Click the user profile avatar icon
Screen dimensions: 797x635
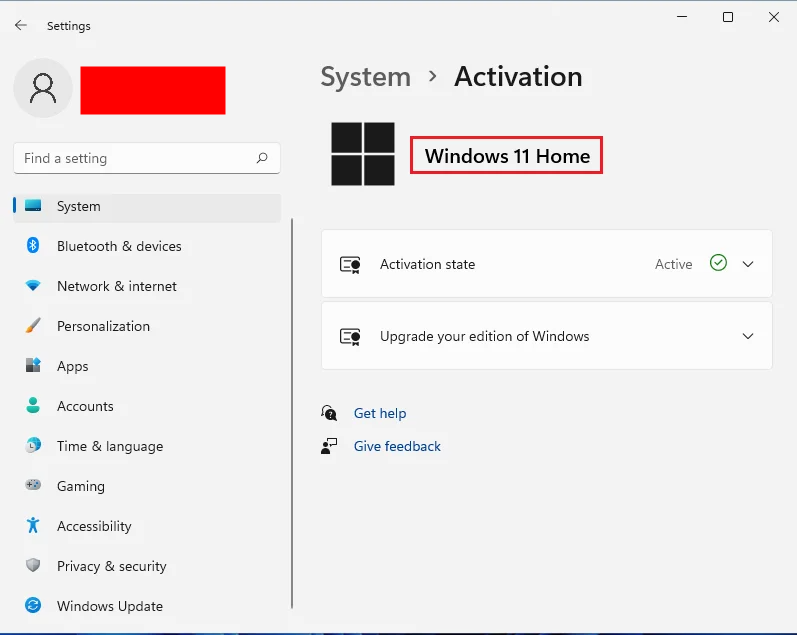(43, 88)
